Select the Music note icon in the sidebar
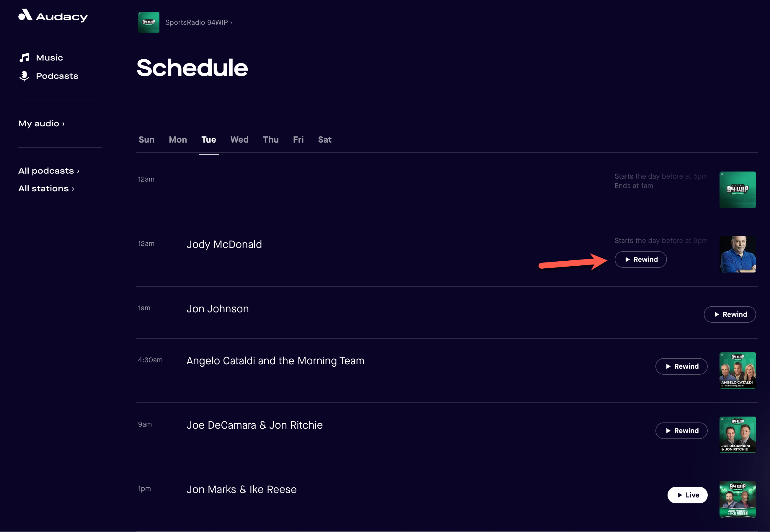This screenshot has height=532, width=770. pyautogui.click(x=25, y=57)
